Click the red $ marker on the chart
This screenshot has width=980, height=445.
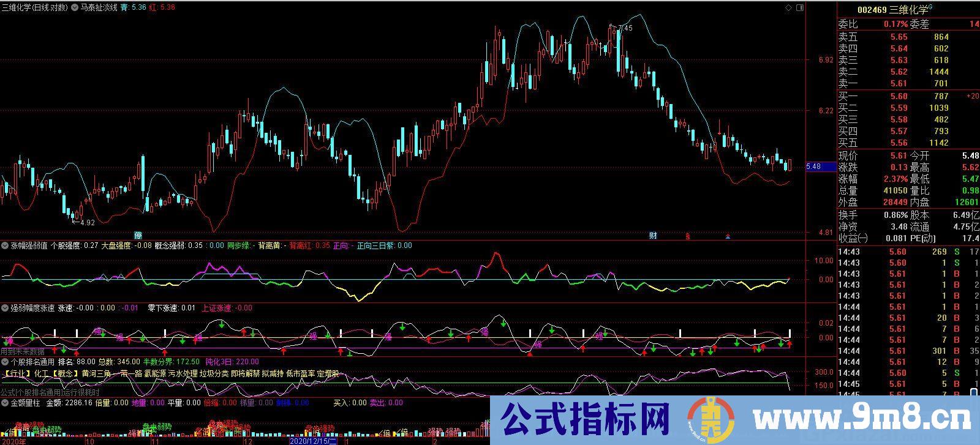[688, 236]
